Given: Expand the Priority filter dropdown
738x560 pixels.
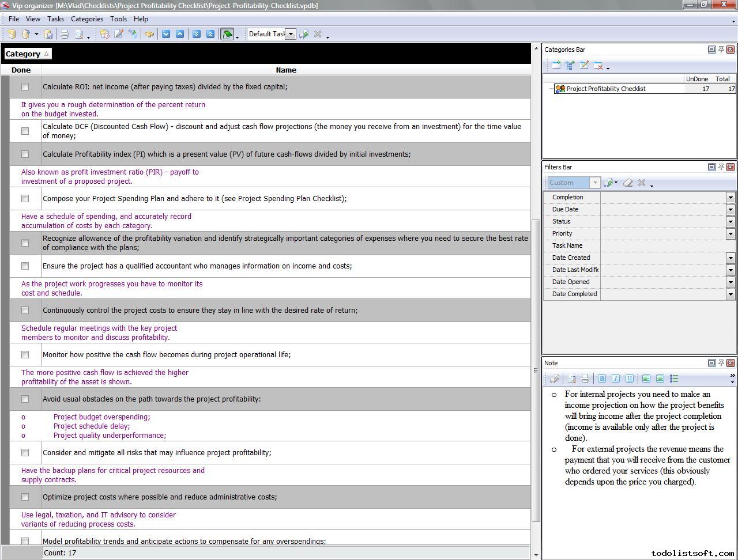Looking at the screenshot, I should [x=731, y=234].
